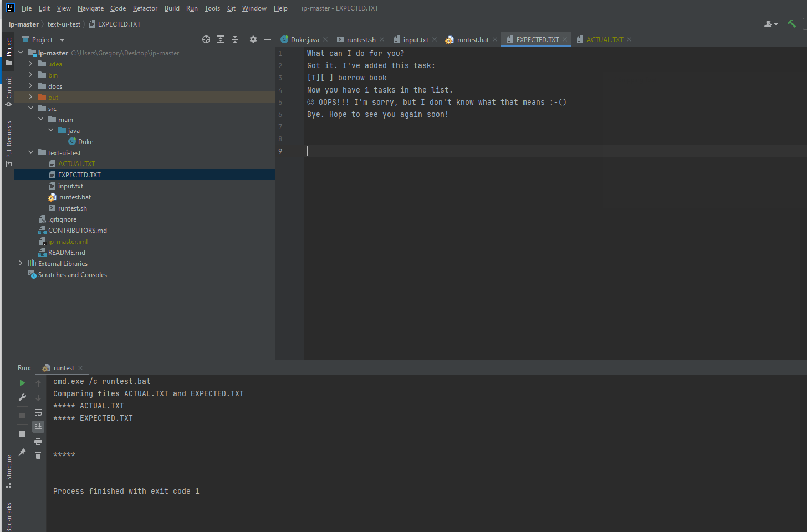Open the Project tool window sidebar tab
Screen dimensions: 807x532
(8, 52)
